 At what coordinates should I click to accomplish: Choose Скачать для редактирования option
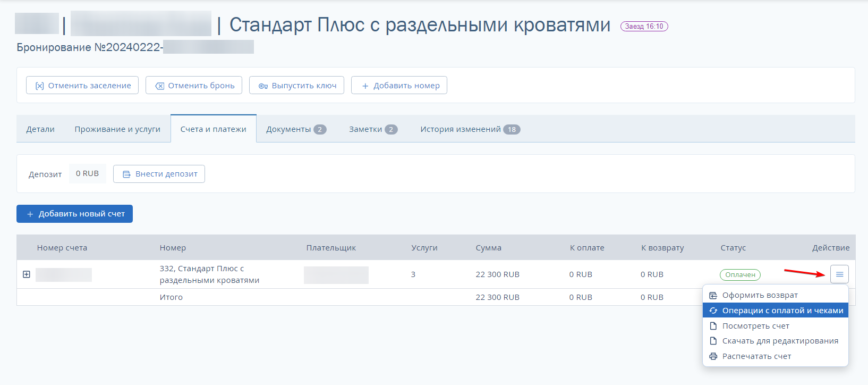[x=776, y=341]
